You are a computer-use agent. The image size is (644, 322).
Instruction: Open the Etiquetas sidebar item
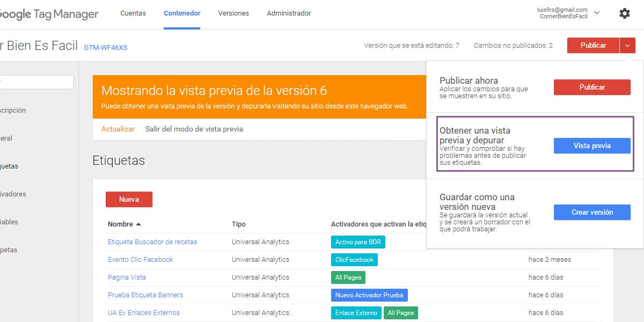click(9, 166)
